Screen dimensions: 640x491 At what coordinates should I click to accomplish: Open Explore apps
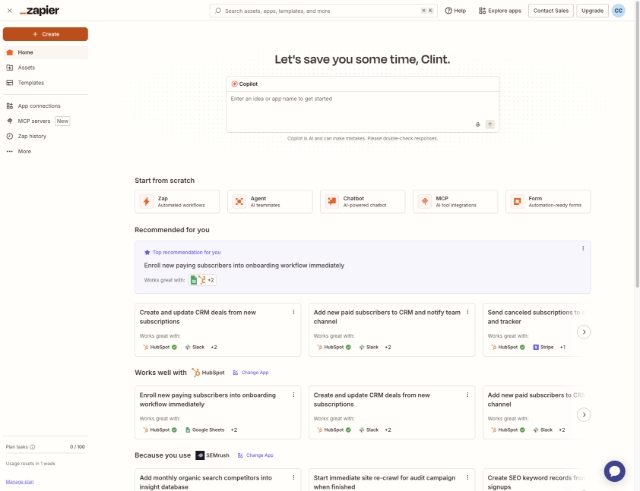(x=500, y=11)
